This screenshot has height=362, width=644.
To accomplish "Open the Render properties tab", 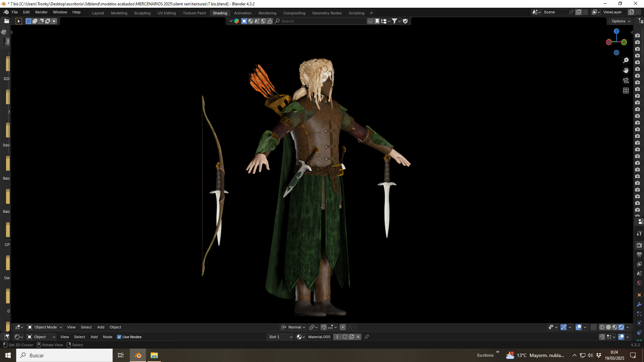I will [639, 245].
